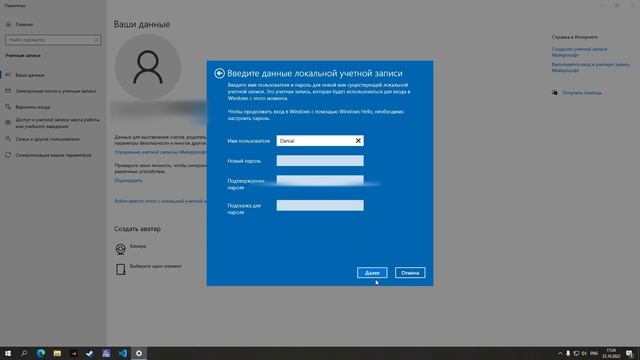This screenshot has height=360, width=640.
Task: Click the sign in with local account link
Action: [160, 201]
